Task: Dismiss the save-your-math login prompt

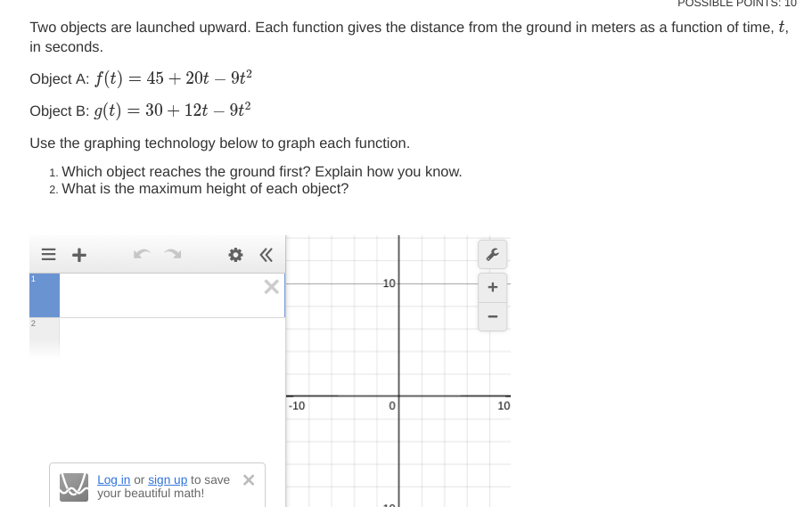Action: (249, 480)
